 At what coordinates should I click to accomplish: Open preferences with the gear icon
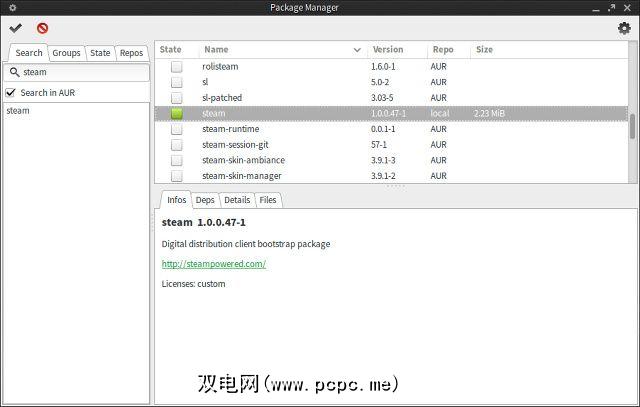pos(624,29)
